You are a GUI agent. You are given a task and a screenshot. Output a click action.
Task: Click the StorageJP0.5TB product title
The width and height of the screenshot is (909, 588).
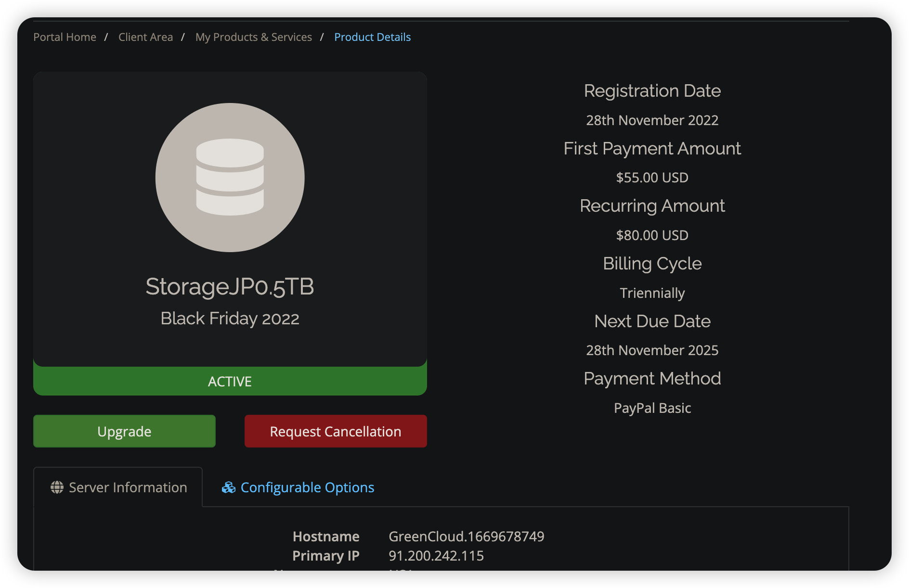coord(230,287)
